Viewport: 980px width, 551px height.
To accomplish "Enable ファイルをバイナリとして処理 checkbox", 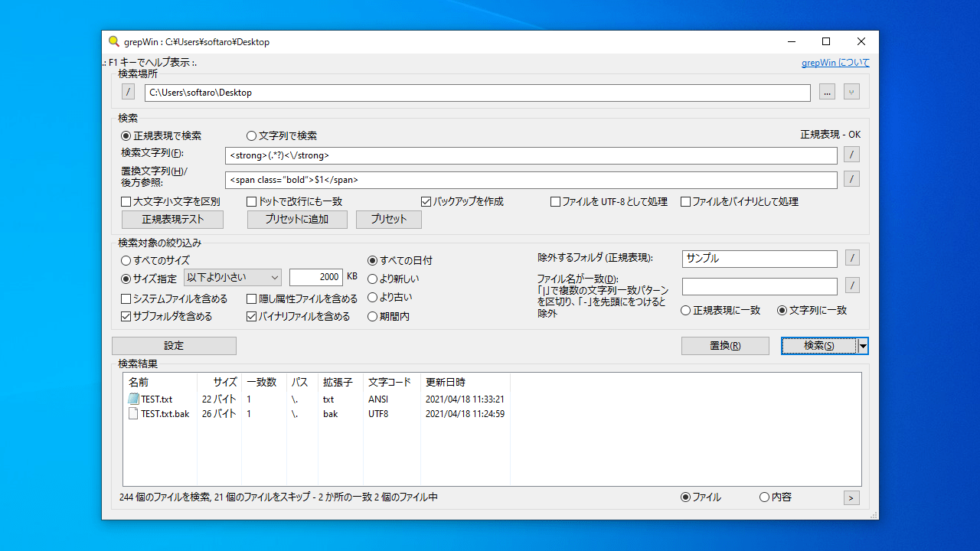I will 740,202.
